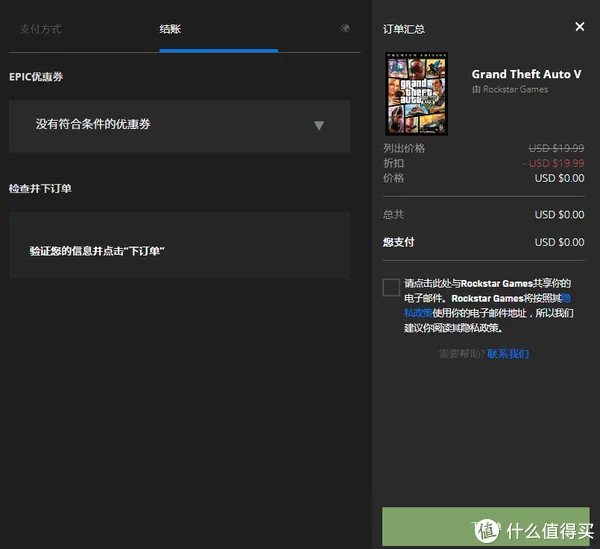Click the green place order button
The height and width of the screenshot is (549, 600).
(486, 526)
